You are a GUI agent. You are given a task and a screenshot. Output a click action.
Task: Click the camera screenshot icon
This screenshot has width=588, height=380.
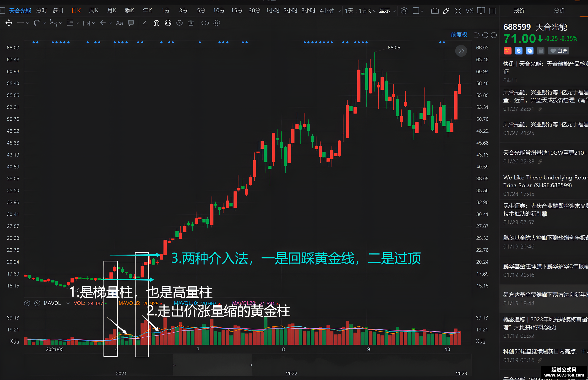pyautogui.click(x=435, y=11)
